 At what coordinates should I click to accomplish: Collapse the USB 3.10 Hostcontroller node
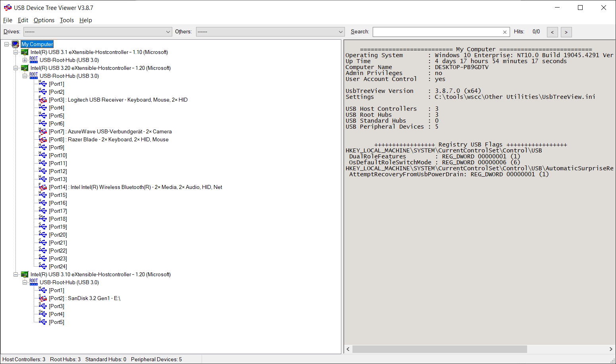click(15, 274)
